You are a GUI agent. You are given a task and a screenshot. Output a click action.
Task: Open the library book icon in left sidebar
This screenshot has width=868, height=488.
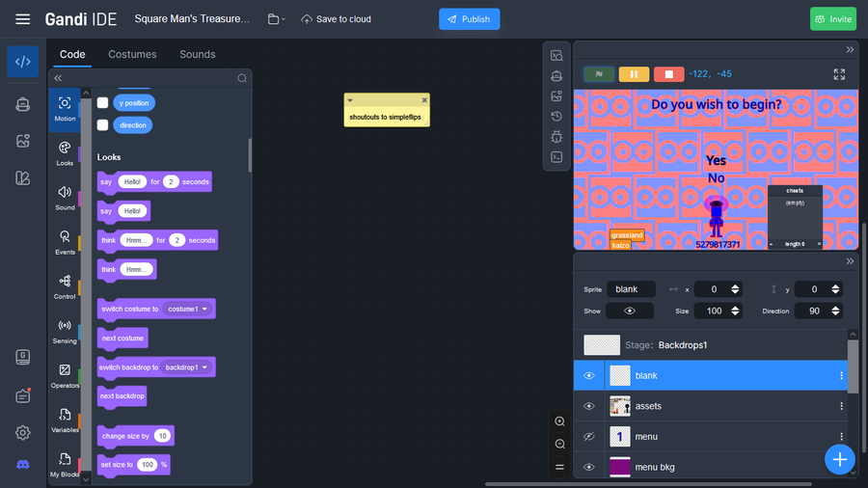[x=23, y=178]
